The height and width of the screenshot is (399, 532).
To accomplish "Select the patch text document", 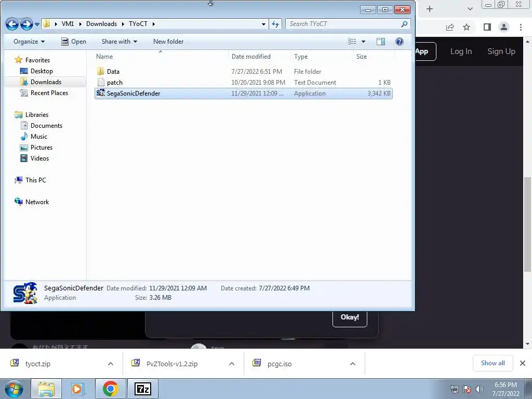I will click(x=244, y=83).
